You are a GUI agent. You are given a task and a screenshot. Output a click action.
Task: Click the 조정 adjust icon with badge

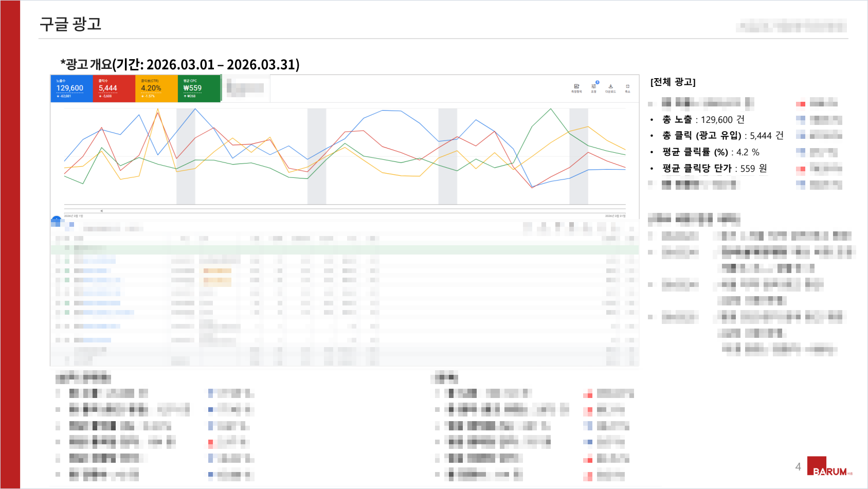coord(593,87)
